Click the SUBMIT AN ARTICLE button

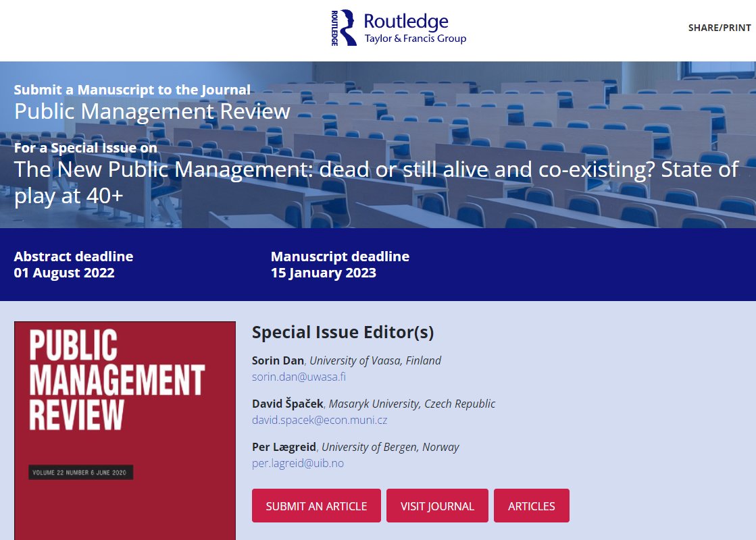[316, 506]
